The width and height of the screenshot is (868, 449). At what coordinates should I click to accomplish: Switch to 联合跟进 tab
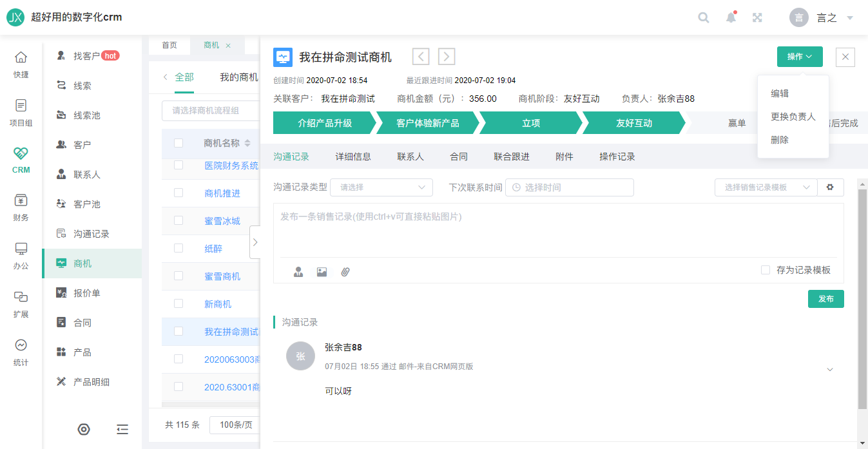pyautogui.click(x=512, y=157)
